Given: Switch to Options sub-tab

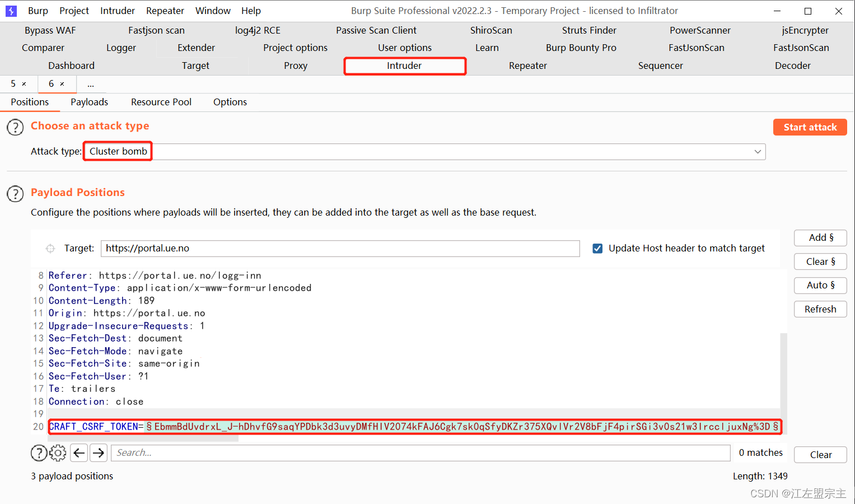Looking at the screenshot, I should pos(230,102).
